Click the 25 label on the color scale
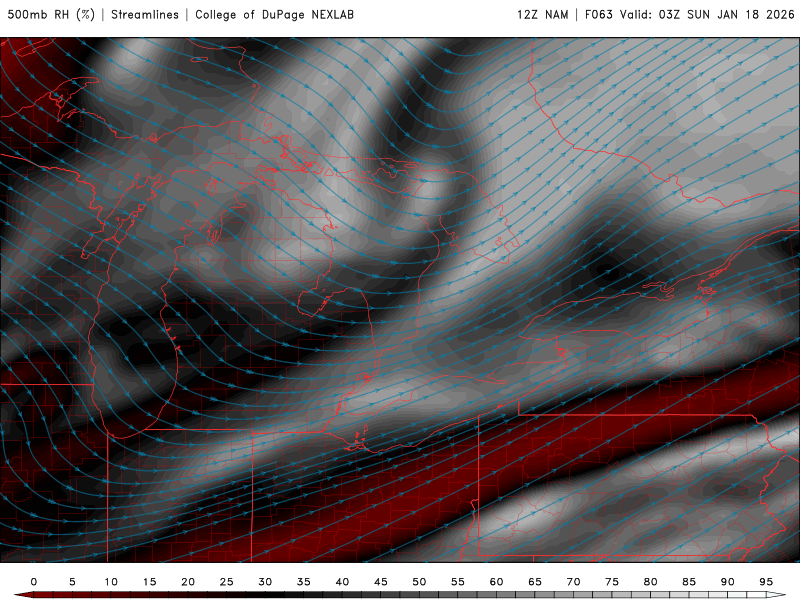 (227, 582)
